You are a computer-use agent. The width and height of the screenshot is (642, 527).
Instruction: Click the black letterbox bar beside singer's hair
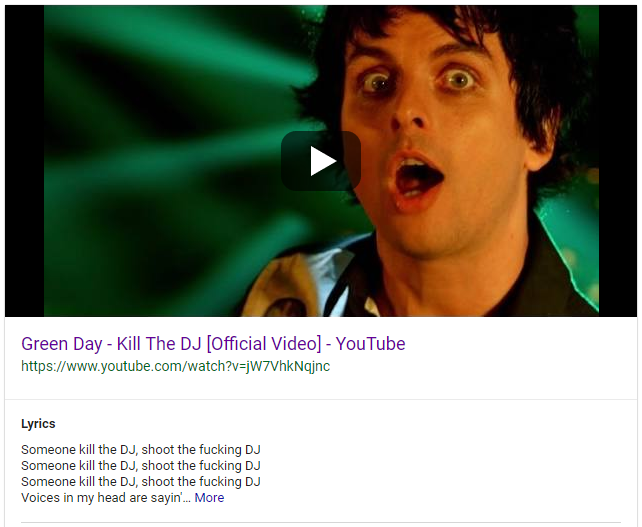[618, 161]
